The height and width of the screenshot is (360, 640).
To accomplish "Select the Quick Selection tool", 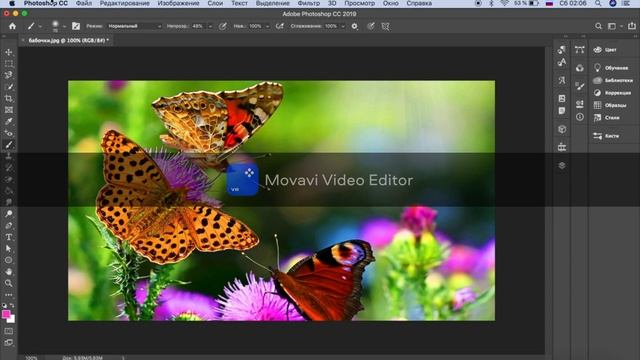I will [9, 87].
